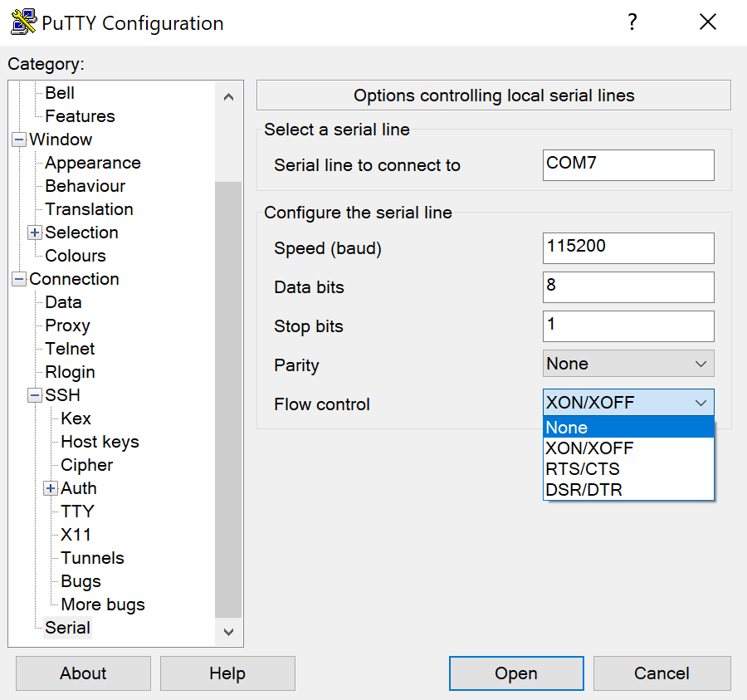Close the PuTTY Configuration dialog
Image resolution: width=747 pixels, height=700 pixels.
(x=708, y=22)
